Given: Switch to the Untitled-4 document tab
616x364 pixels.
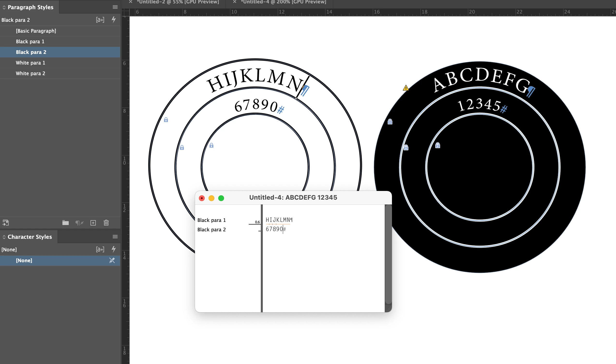Looking at the screenshot, I should pyautogui.click(x=283, y=2).
